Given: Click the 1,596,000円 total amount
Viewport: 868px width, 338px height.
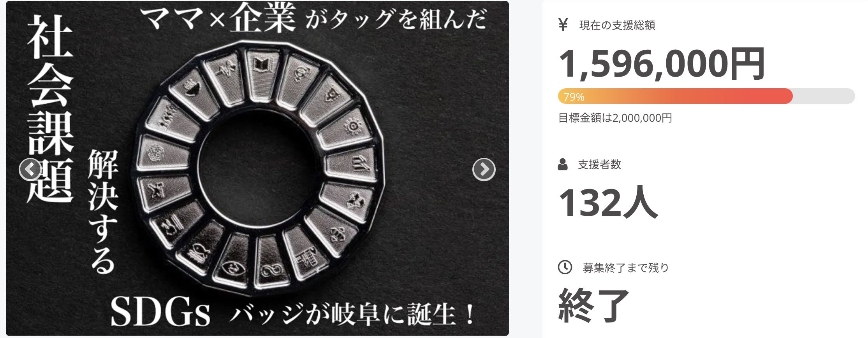Looking at the screenshot, I should [x=661, y=63].
